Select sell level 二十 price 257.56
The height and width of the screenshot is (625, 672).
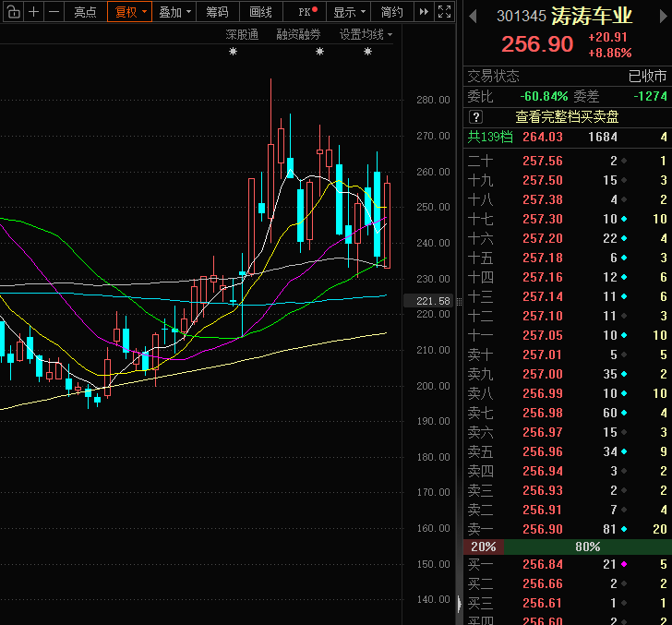point(543,161)
